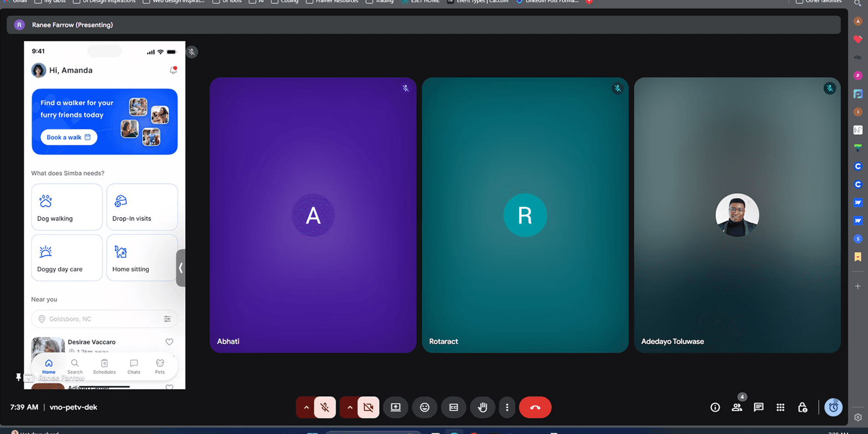Click the sidebar search magnifier icon

tap(858, 3)
